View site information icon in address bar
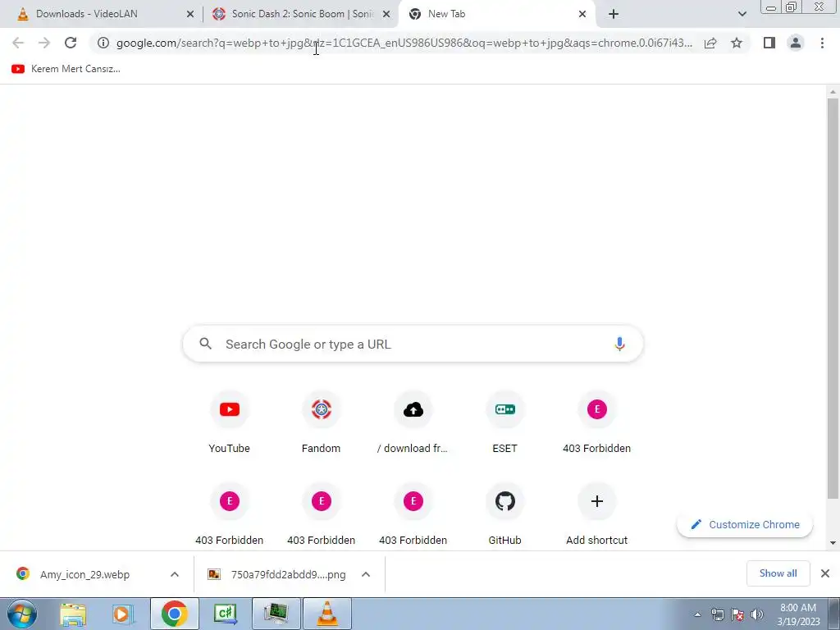Screen dimensions: 840x630 103,43
